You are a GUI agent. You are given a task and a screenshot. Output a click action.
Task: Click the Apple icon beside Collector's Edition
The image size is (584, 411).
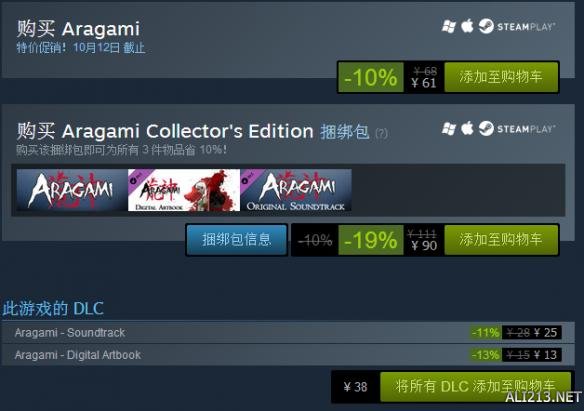467,128
